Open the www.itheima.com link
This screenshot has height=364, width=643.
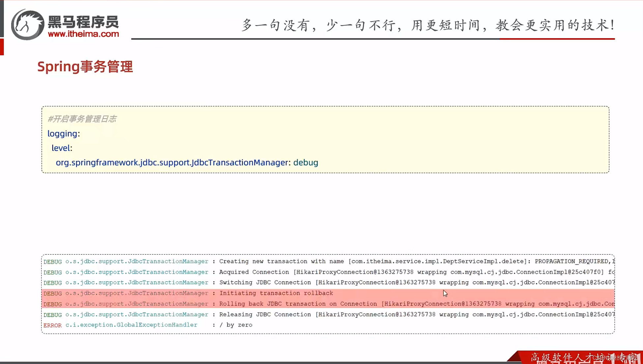click(x=83, y=34)
